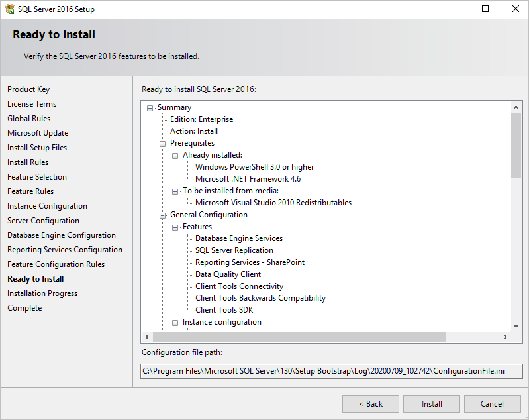This screenshot has width=529, height=420.
Task: Select the Server Configuration step
Action: (43, 221)
